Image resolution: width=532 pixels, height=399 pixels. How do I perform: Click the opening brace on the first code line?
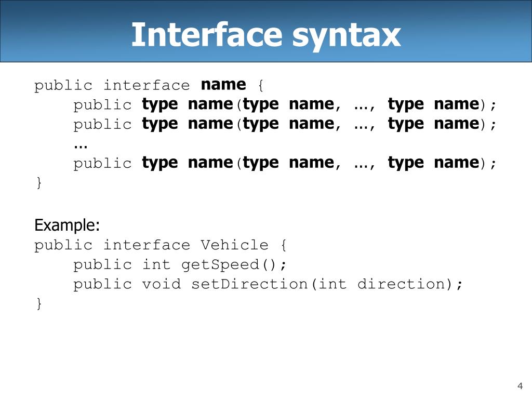[260, 86]
